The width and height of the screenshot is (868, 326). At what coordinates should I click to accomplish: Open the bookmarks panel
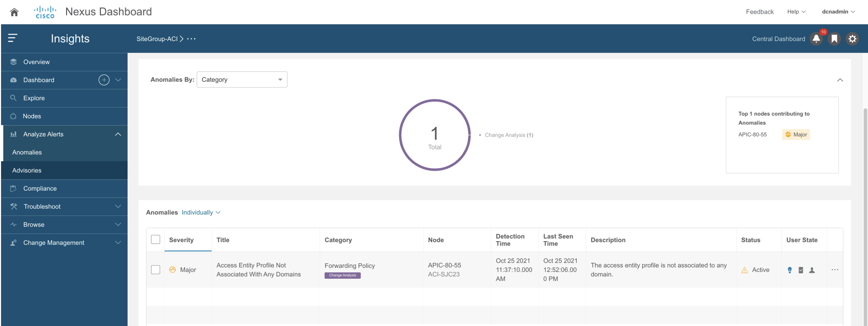click(834, 38)
